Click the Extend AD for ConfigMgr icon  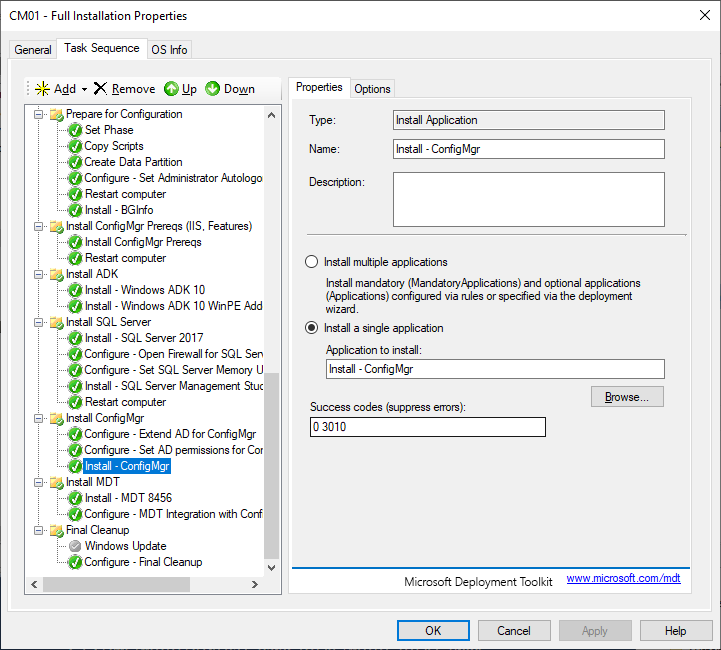point(75,434)
